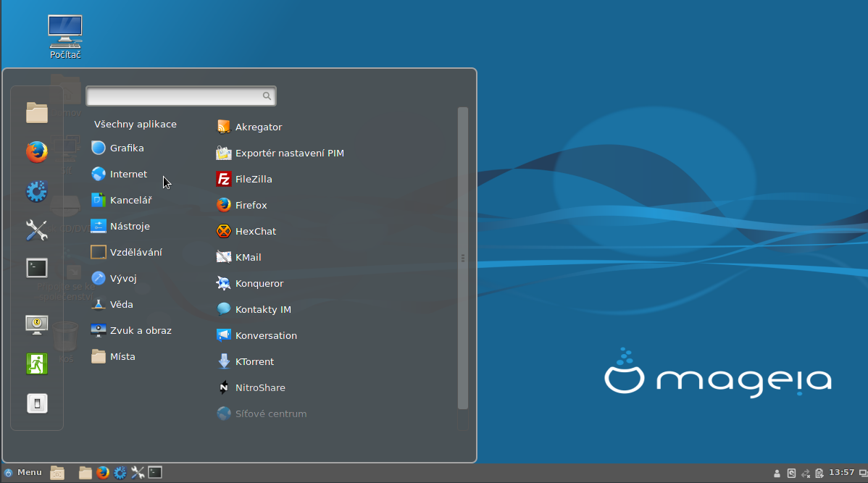
Task: Click the NitroShare icon
Action: point(224,387)
